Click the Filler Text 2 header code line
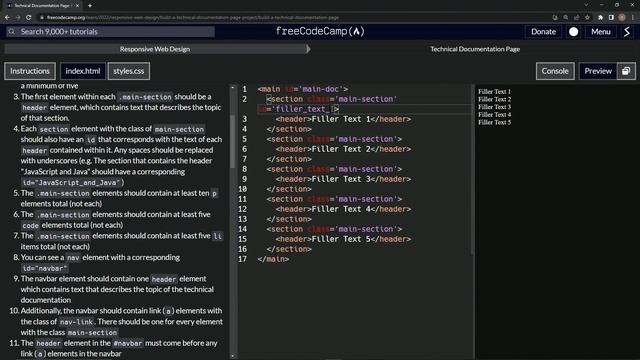Screen dimensions: 640x360 tap(343, 149)
